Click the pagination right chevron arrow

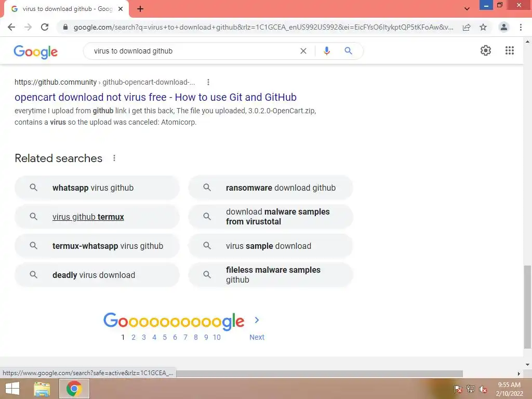257,320
